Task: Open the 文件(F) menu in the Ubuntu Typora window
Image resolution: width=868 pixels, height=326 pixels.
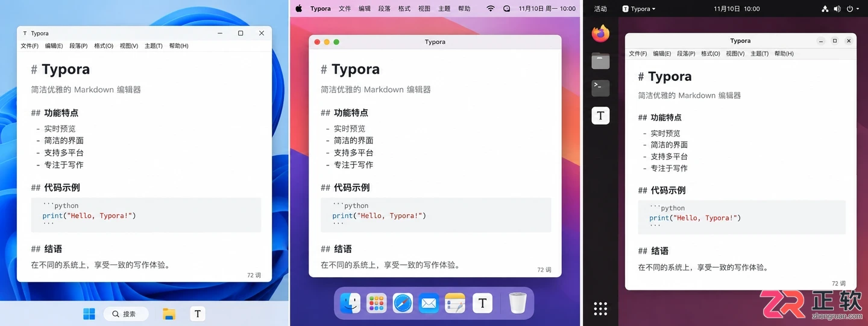Action: [638, 54]
